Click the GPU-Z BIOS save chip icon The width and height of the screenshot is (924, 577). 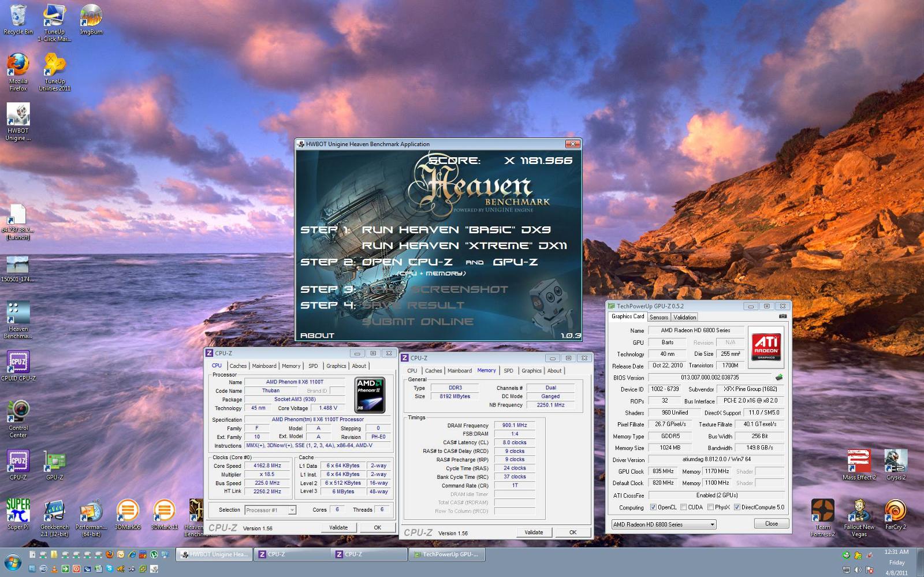click(779, 377)
